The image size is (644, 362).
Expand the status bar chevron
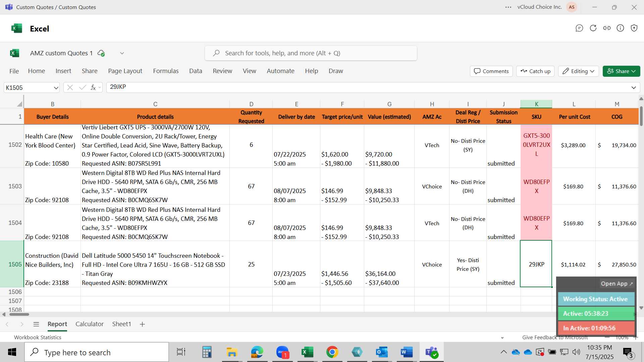pos(502,338)
